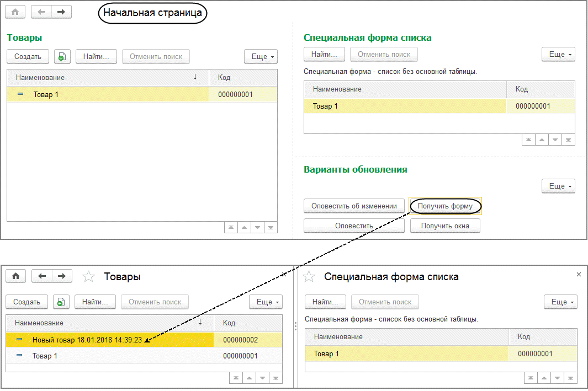Click code 000000001 in top Специальная форма списка

[533, 106]
